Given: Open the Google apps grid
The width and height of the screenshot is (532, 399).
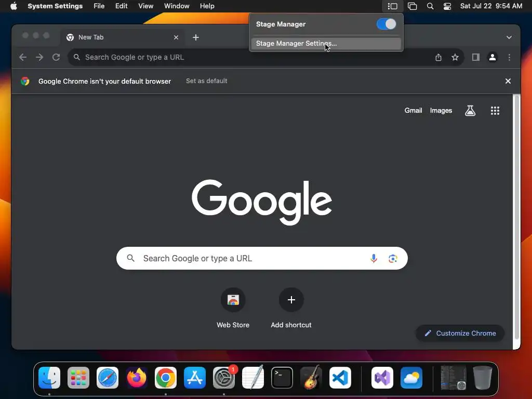Looking at the screenshot, I should (495, 111).
